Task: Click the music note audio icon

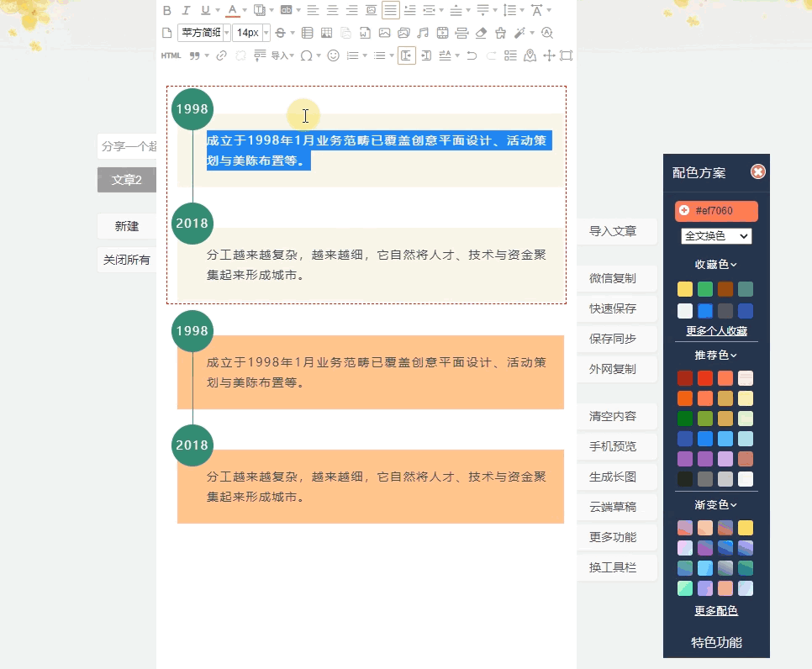Action: click(422, 33)
